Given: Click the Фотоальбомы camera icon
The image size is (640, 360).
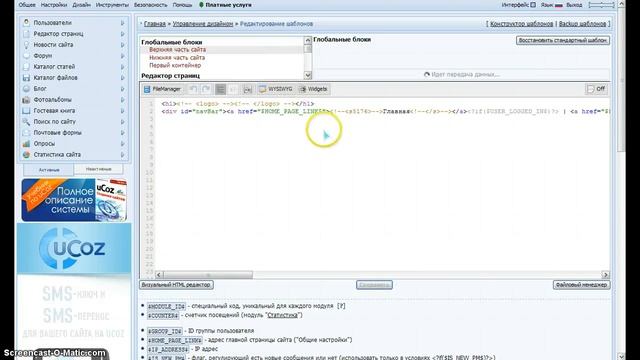Looking at the screenshot, I should 27,100.
